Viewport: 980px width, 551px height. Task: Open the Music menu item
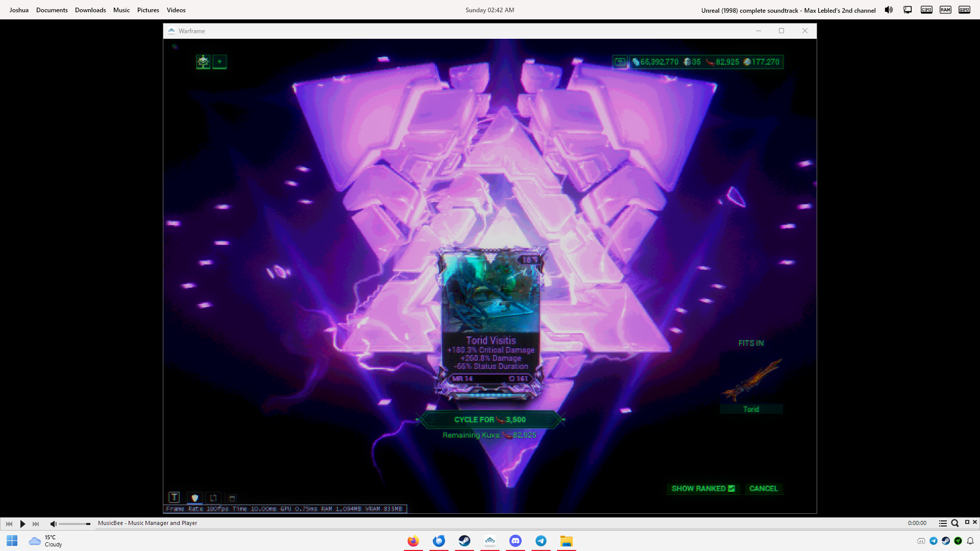121,10
